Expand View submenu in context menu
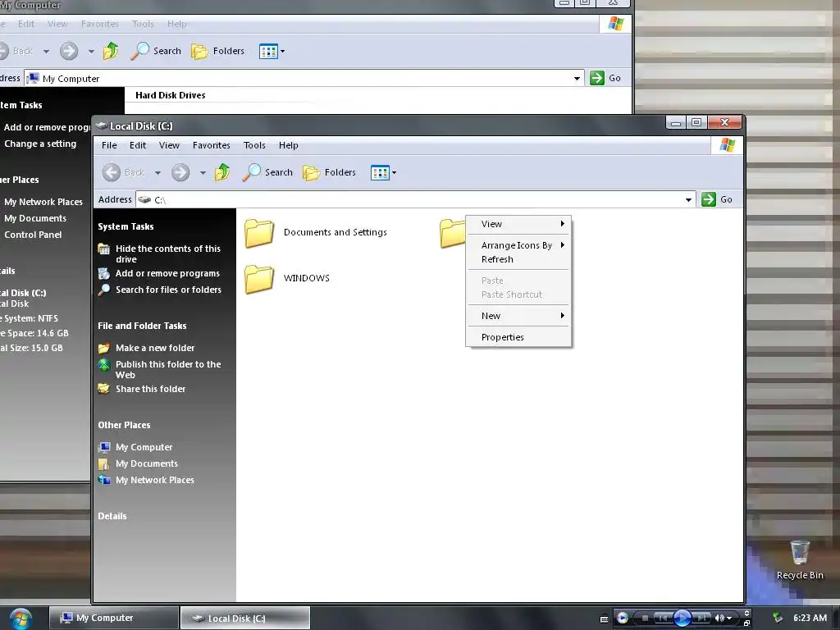The image size is (840, 630). tap(518, 224)
